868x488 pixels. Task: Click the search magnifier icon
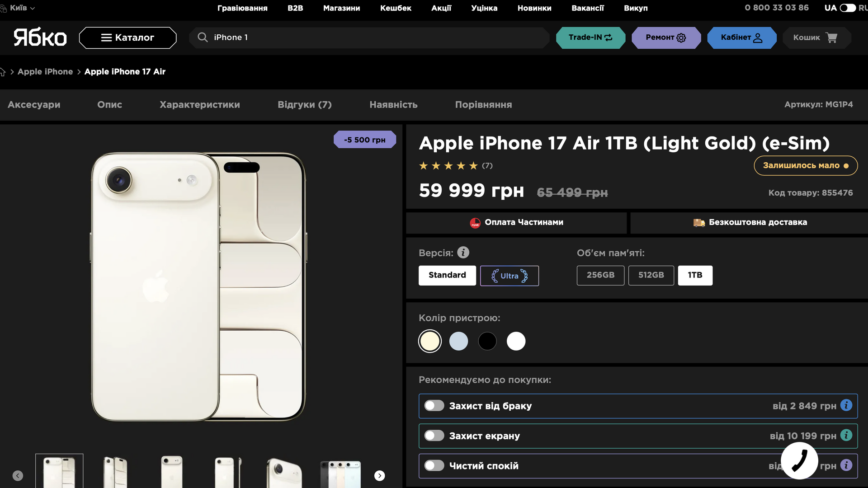point(203,38)
